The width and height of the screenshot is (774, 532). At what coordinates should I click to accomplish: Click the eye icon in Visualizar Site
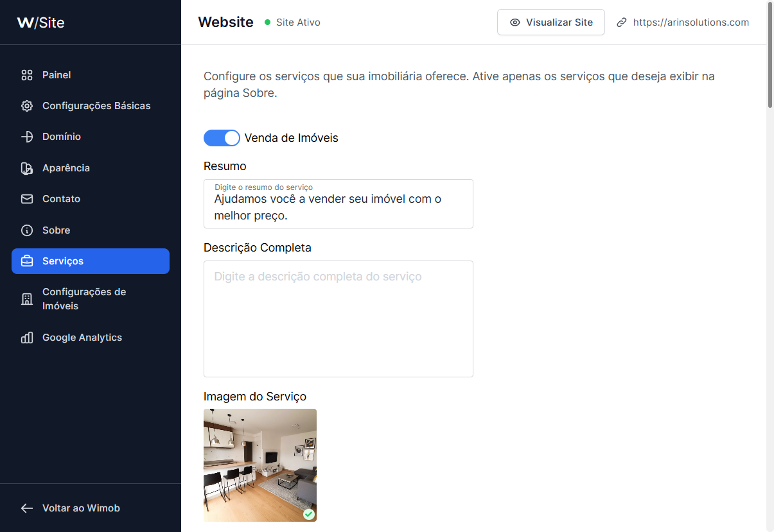[x=515, y=22]
